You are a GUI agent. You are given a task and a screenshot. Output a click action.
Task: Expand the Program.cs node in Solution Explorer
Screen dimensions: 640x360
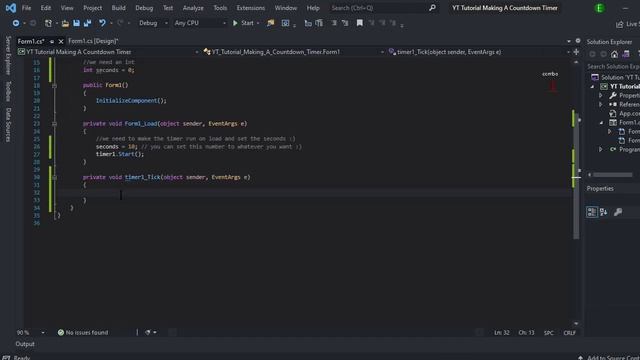tap(601, 149)
